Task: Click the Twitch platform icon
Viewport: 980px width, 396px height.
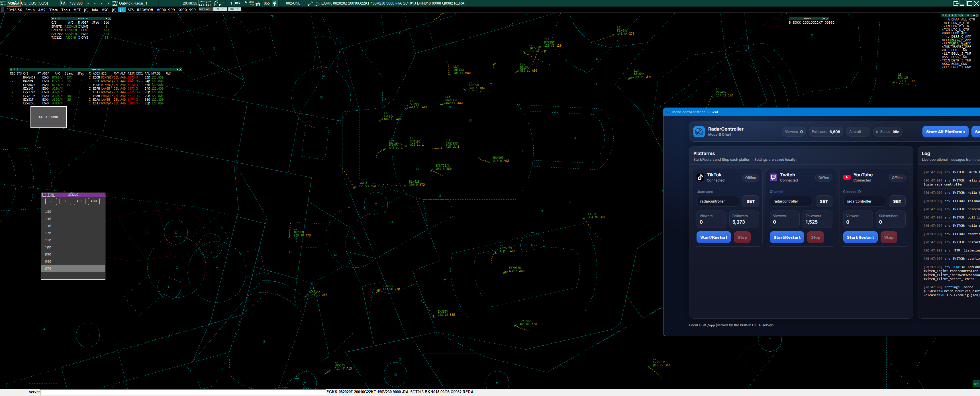Action: coord(774,177)
